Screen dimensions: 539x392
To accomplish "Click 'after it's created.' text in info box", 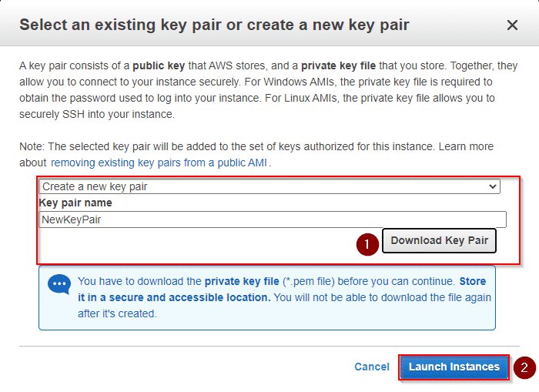I will pyautogui.click(x=117, y=313).
